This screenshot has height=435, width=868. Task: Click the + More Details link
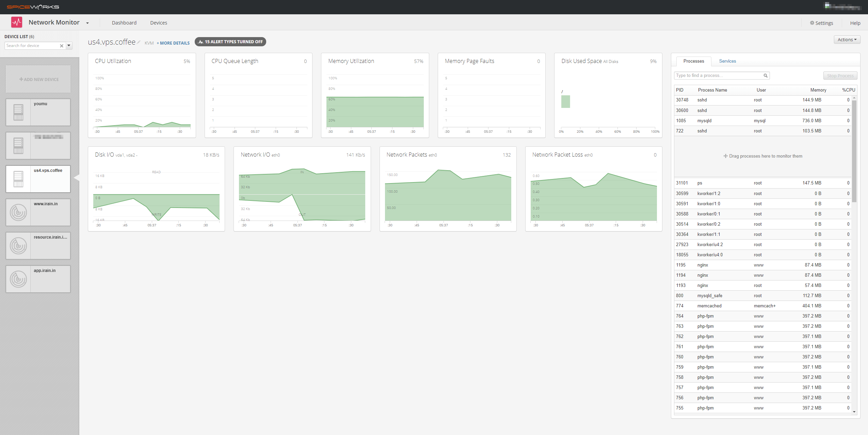(x=173, y=43)
